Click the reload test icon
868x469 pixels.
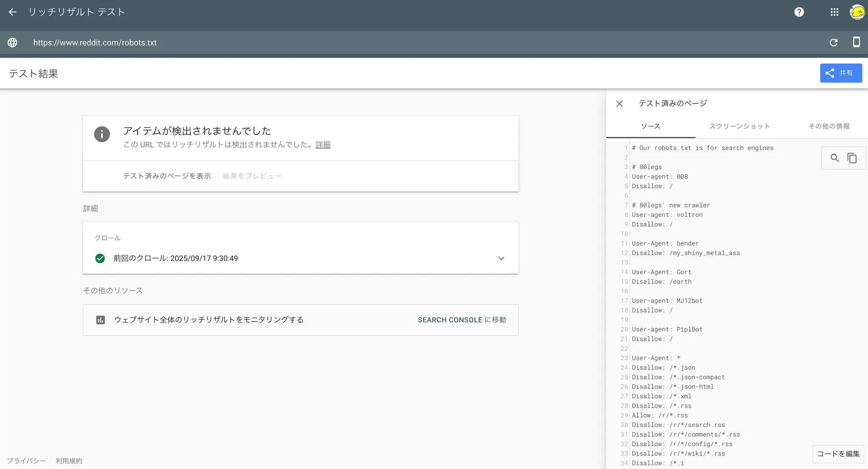pos(833,42)
